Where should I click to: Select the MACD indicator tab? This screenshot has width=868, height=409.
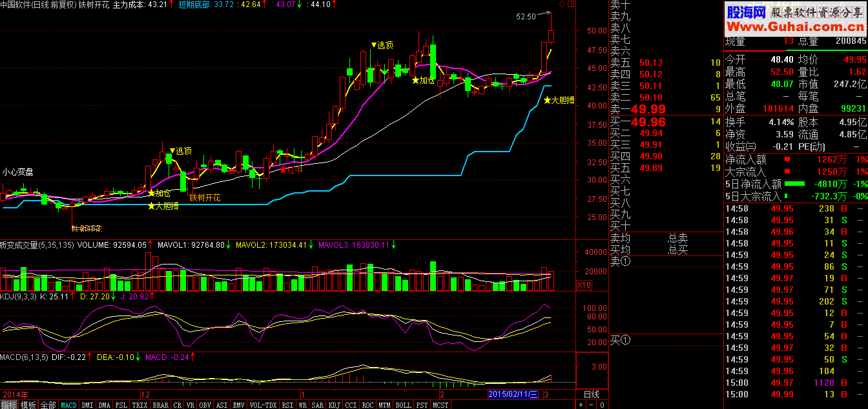(68, 404)
